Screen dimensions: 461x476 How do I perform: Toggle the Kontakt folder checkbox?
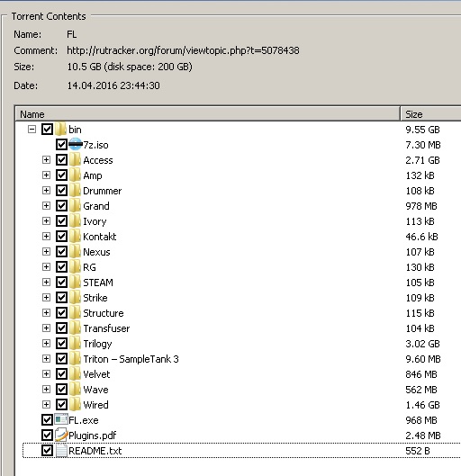coord(61,236)
